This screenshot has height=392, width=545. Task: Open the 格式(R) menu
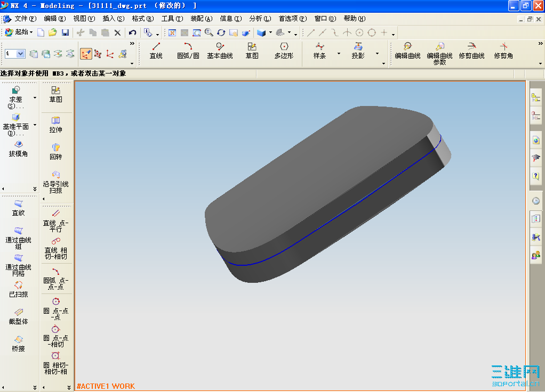pos(143,19)
